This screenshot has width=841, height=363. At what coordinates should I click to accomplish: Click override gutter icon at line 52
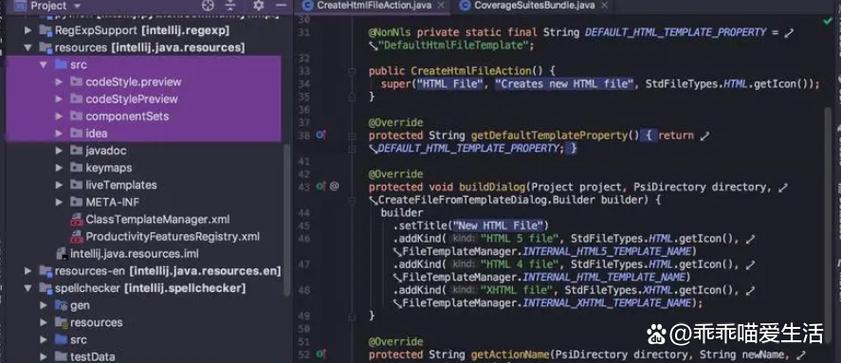click(321, 354)
